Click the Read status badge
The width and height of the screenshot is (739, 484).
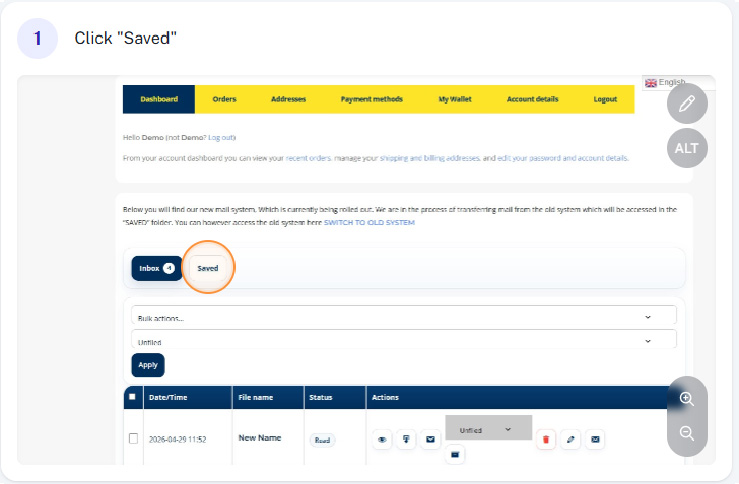tap(322, 440)
